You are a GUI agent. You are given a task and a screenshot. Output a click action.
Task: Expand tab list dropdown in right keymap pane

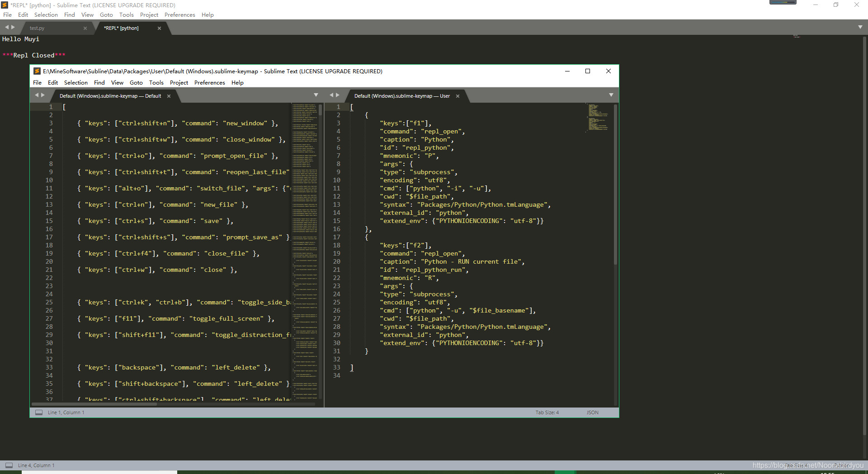coord(611,95)
